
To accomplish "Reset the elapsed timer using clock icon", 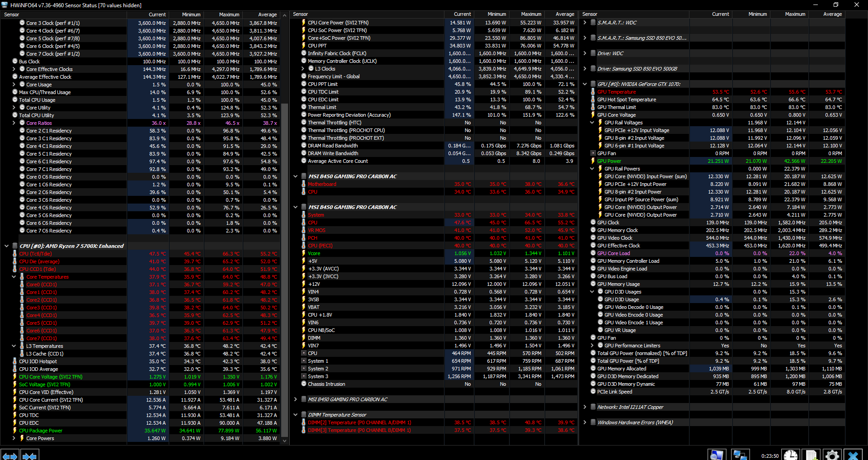I will (791, 455).
